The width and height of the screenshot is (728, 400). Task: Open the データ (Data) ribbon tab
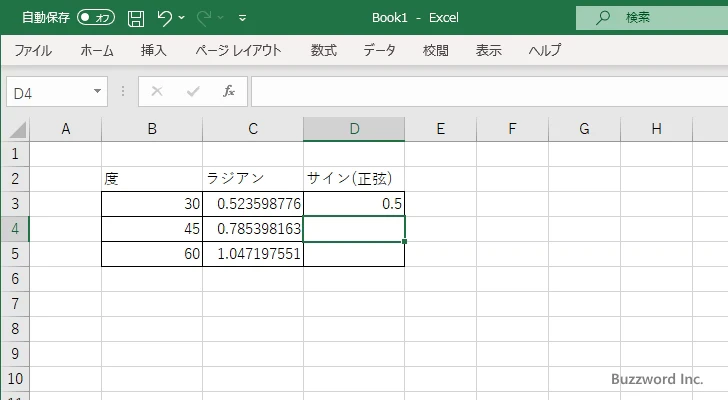pos(379,50)
